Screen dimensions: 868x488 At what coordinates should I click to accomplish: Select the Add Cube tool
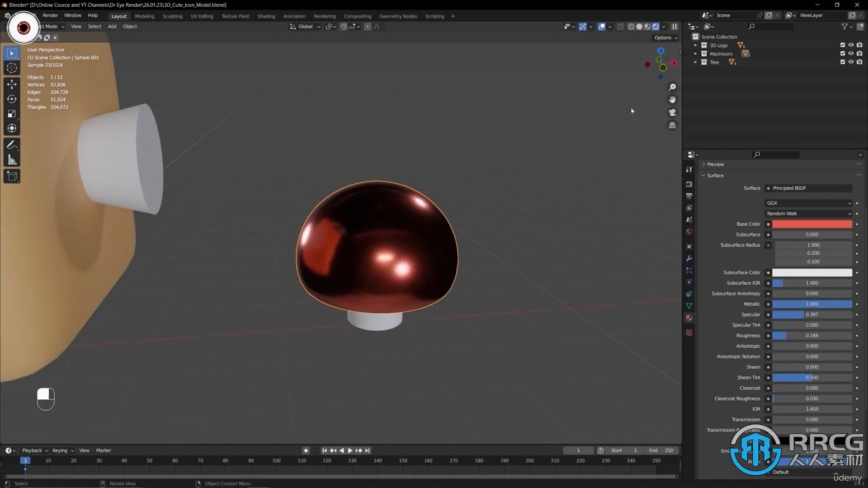12,176
